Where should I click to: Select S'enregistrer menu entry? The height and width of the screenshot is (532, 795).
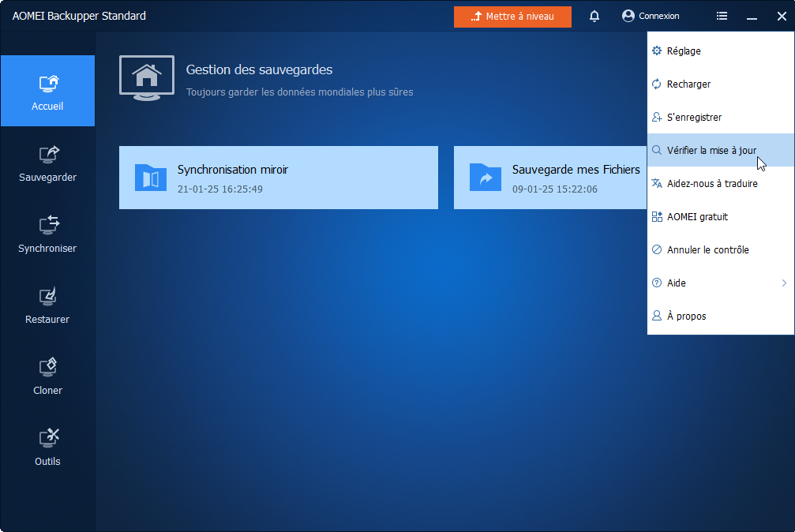coord(721,117)
